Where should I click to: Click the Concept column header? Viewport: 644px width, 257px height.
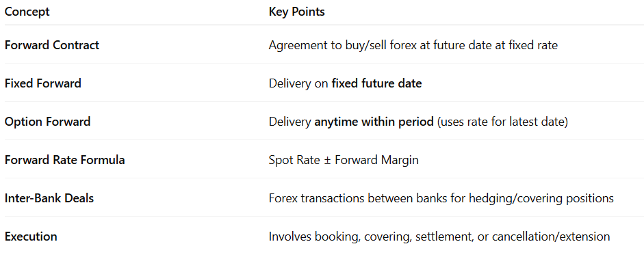pyautogui.click(x=27, y=12)
